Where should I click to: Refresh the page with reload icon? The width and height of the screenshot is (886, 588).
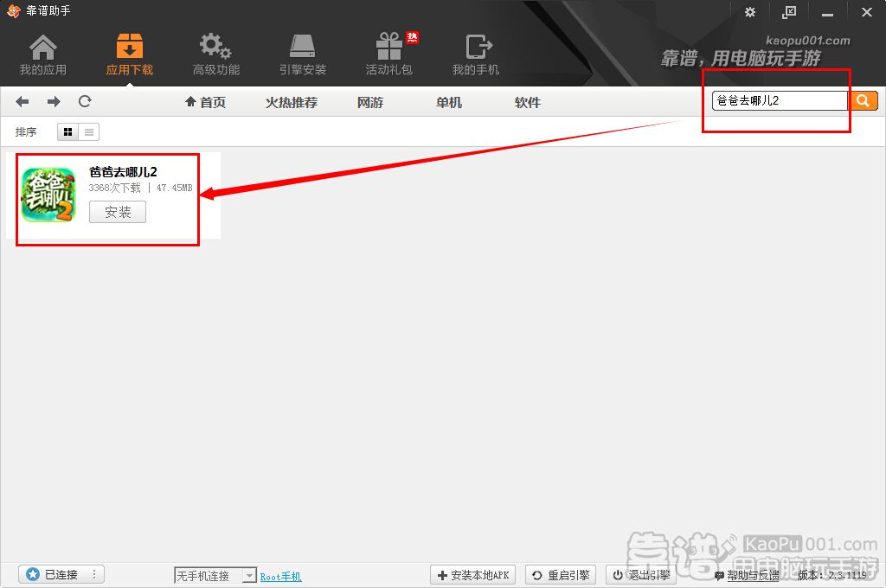coord(85,101)
